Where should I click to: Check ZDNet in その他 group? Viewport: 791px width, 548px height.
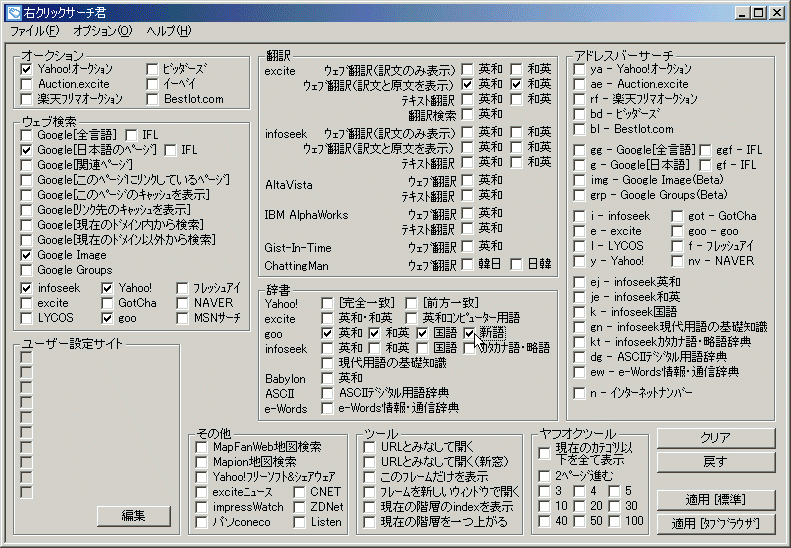tap(299, 507)
